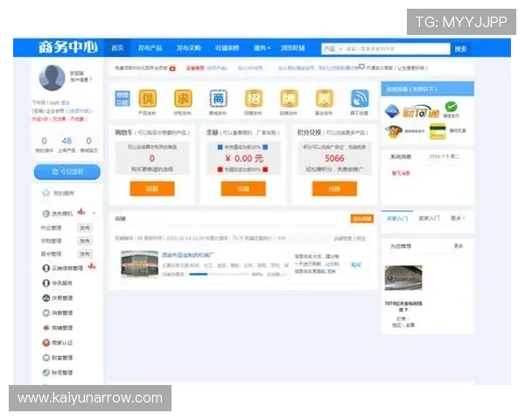525x420 pixels.
Task: Open the shop title link beside storefront photo
Action: click(188, 255)
